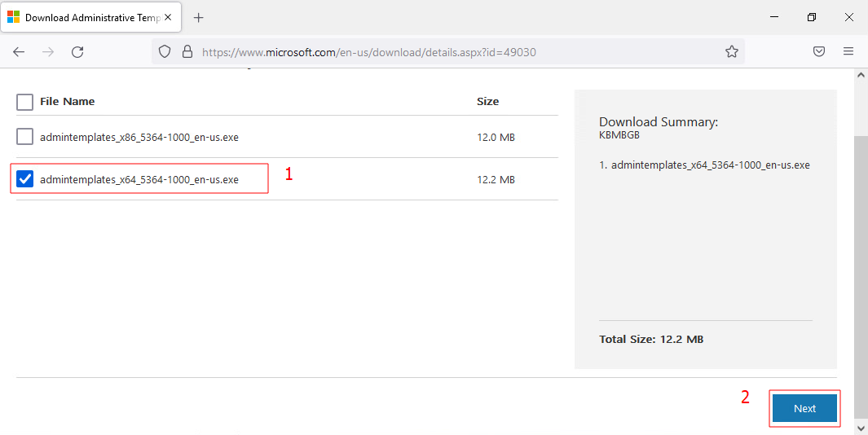
Task: Click the scrollbar down arrow
Action: tap(861, 428)
